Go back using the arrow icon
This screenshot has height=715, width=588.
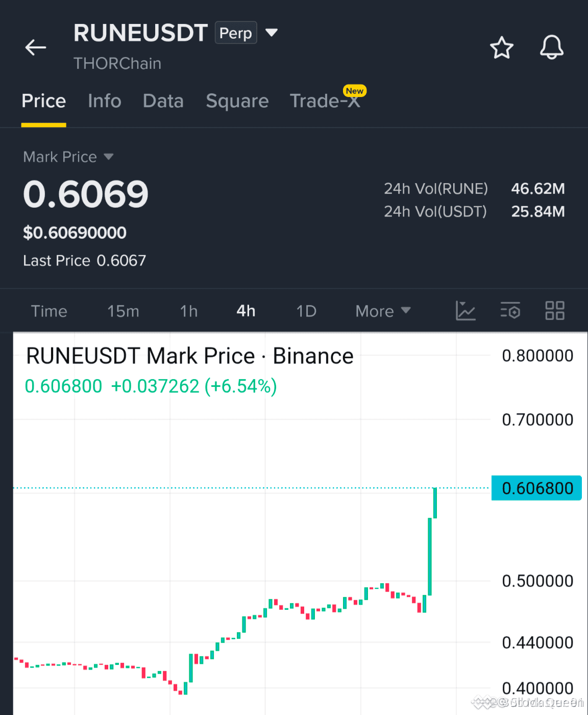(x=36, y=47)
